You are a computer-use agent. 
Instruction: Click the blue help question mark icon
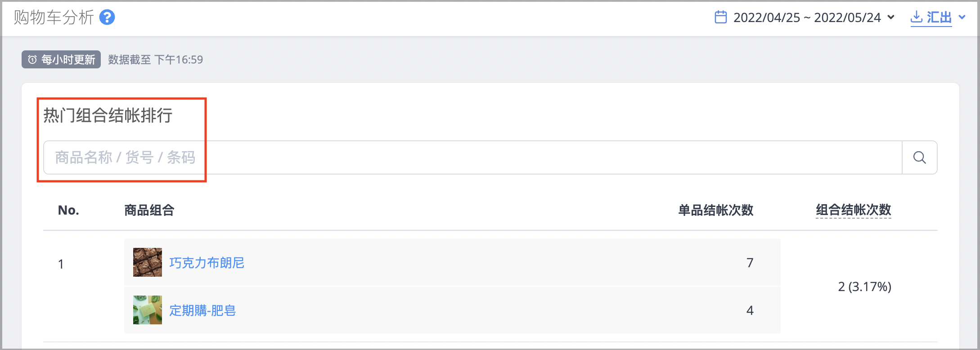pos(107,18)
